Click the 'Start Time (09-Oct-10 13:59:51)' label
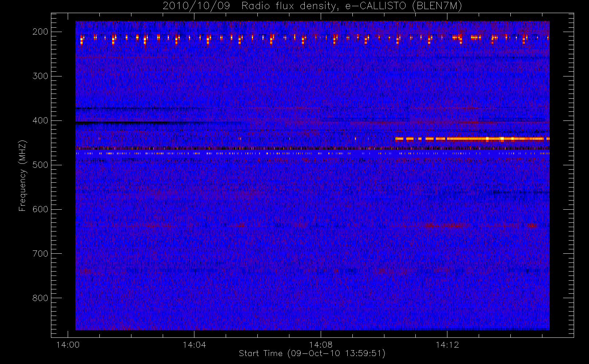Screen dimensions: 589x364 click(312, 353)
